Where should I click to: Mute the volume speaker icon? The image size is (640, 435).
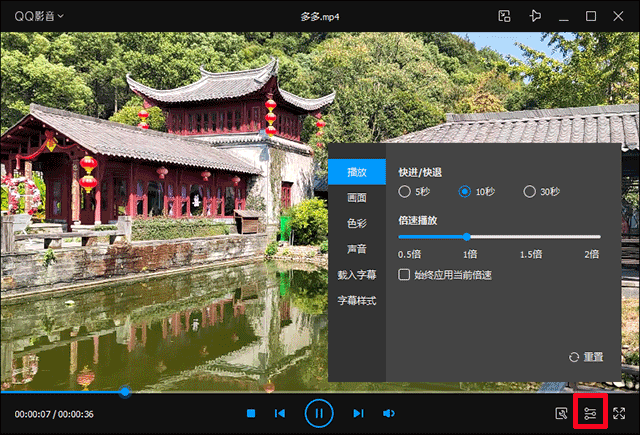(x=389, y=413)
